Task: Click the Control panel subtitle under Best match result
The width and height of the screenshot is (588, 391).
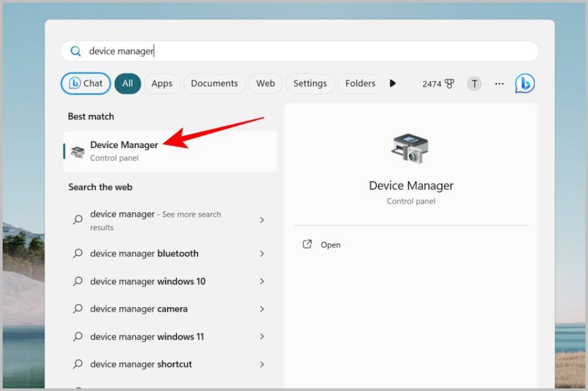Action: (114, 158)
